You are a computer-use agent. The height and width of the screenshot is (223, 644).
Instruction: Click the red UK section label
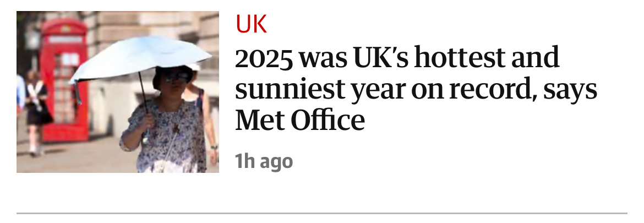click(251, 24)
